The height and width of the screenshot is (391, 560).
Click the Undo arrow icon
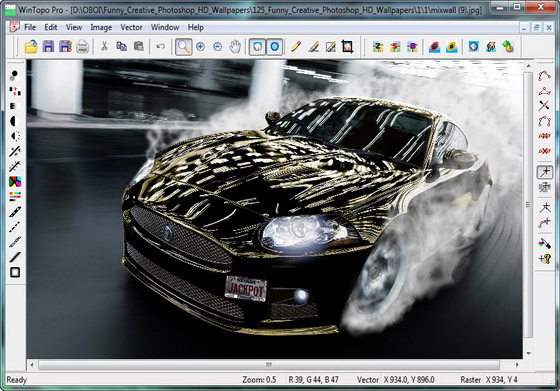tap(161, 46)
